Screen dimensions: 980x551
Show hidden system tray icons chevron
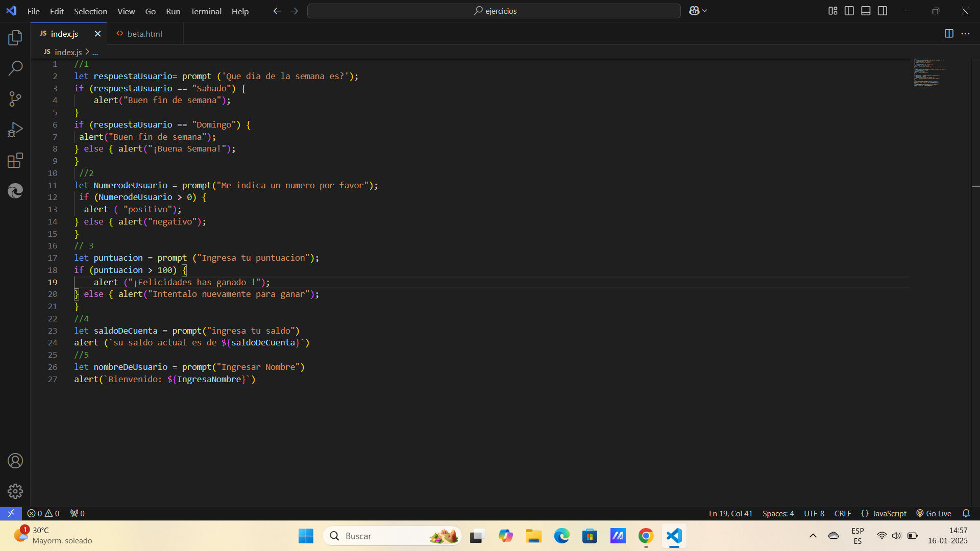pos(813,536)
